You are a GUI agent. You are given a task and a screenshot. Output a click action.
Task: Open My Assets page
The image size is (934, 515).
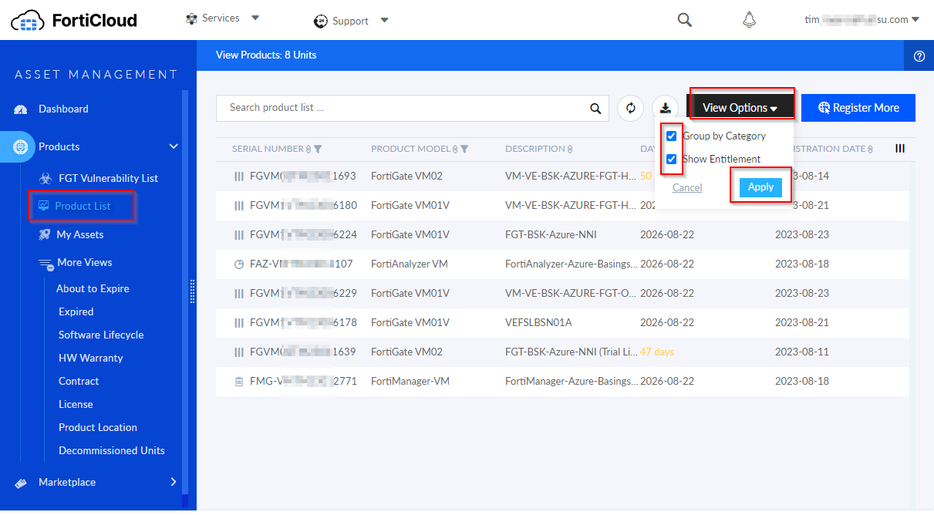click(x=80, y=235)
